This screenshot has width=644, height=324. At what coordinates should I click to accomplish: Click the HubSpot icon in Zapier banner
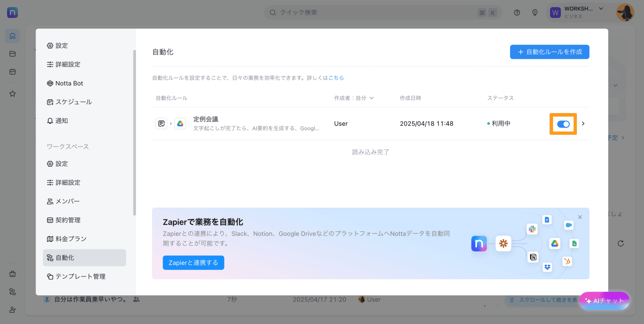coord(567,261)
